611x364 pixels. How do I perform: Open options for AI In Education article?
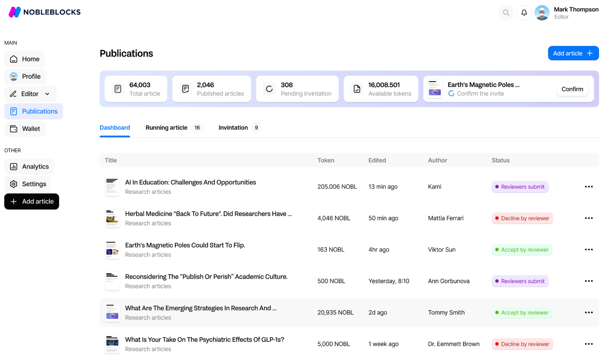click(x=588, y=186)
